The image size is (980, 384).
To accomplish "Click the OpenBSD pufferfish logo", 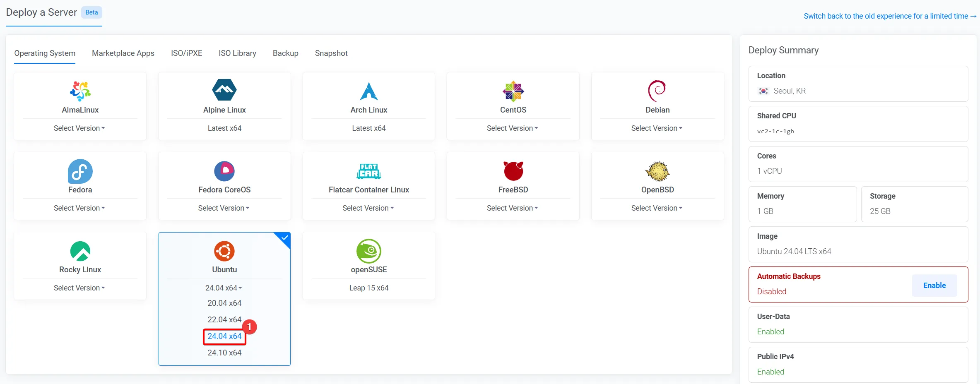I will pyautogui.click(x=657, y=171).
